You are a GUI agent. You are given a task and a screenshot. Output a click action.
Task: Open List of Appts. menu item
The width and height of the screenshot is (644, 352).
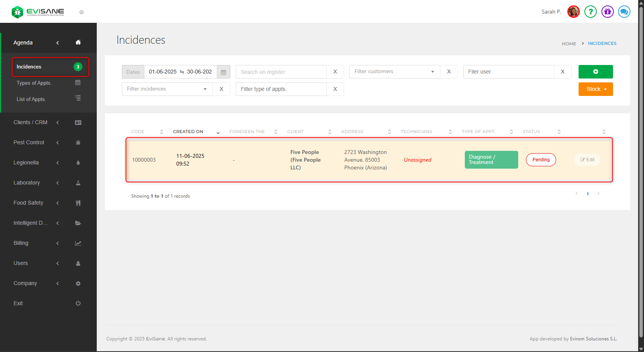tap(31, 99)
